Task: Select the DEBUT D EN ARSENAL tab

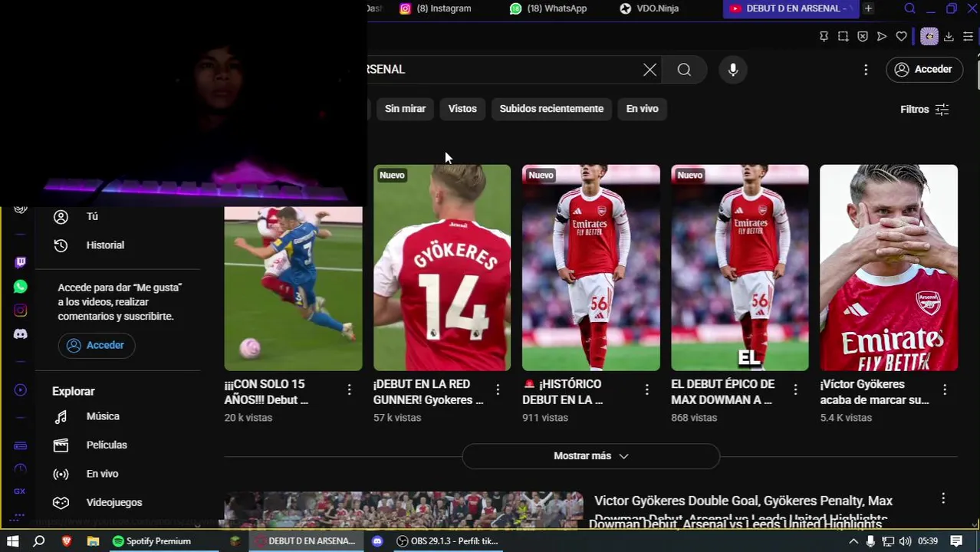Action: coord(790,8)
